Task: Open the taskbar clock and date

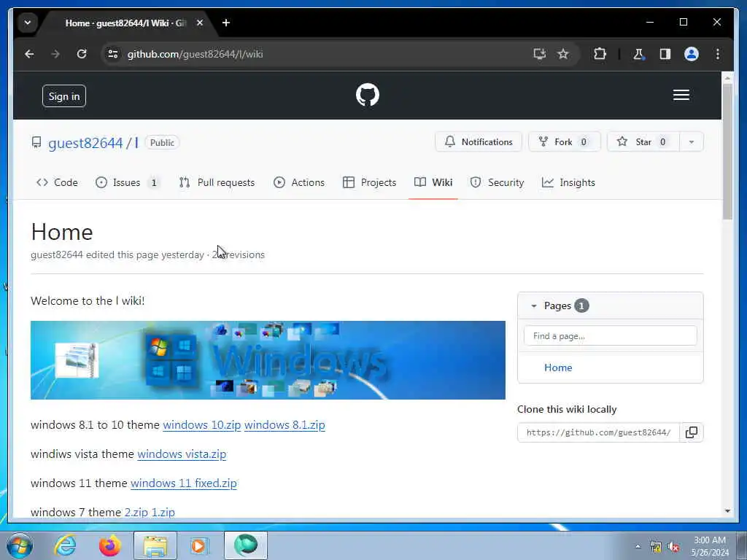Action: 710,546
